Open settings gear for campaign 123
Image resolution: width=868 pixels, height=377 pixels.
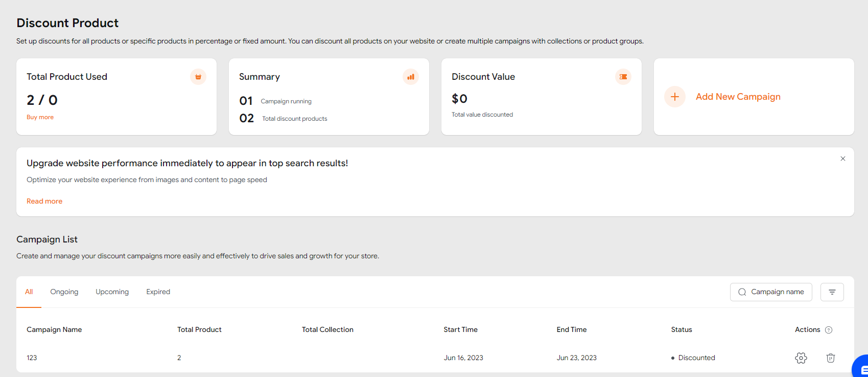tap(801, 358)
